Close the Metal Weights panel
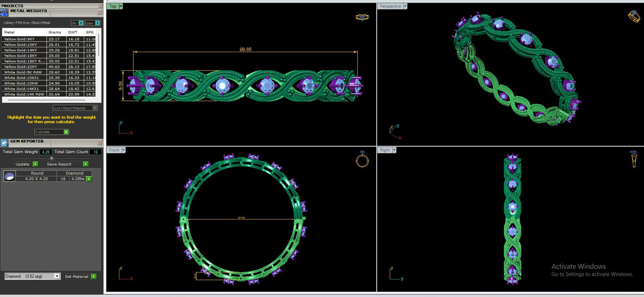Viewport: 644px width, 297px height. (x=99, y=12)
